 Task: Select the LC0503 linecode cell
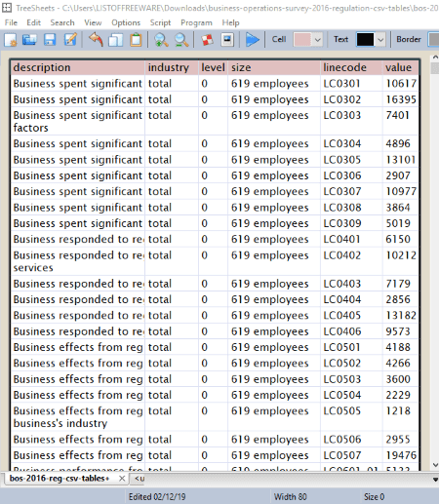(x=351, y=379)
